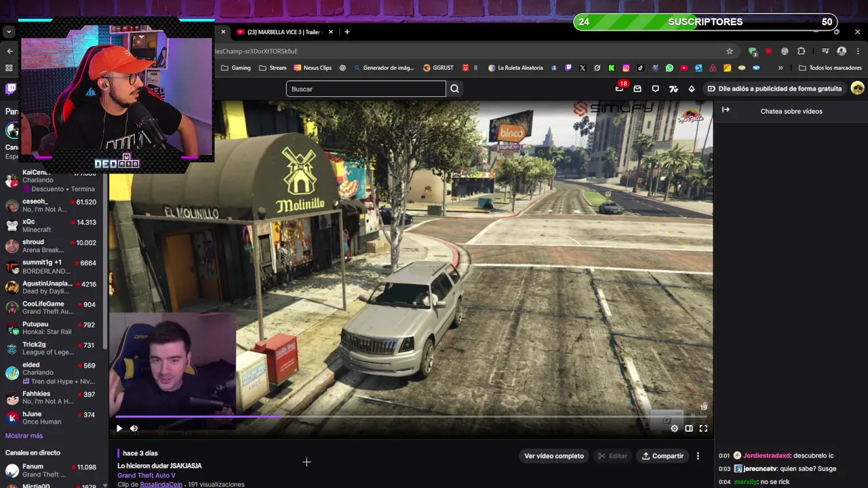
Task: Open the Instagram bookmark icon
Action: 626,68
